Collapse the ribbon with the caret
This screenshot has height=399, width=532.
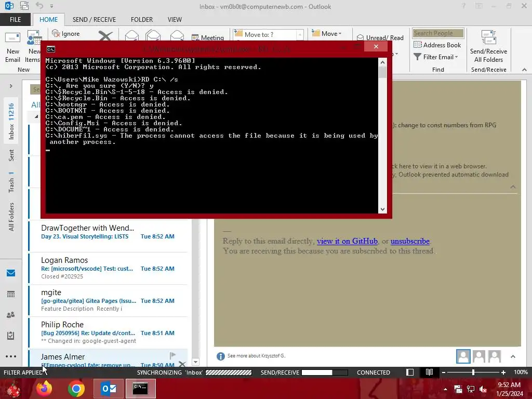(524, 70)
